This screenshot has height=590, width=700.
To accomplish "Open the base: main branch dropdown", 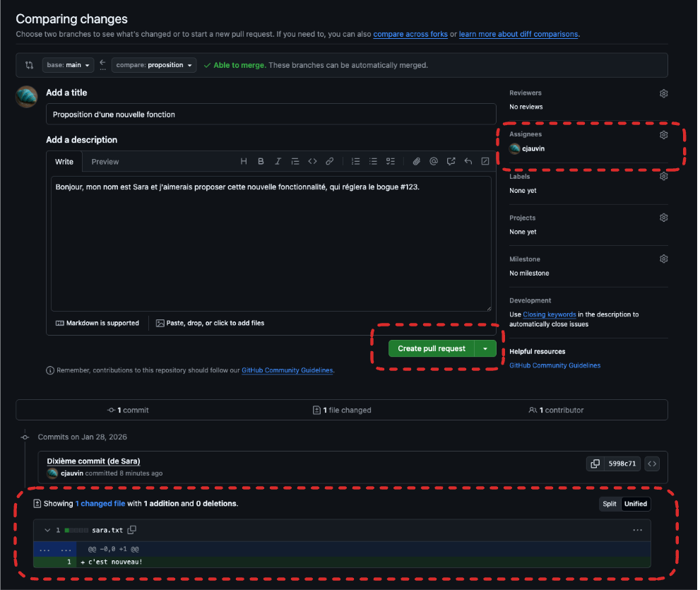I will [68, 65].
